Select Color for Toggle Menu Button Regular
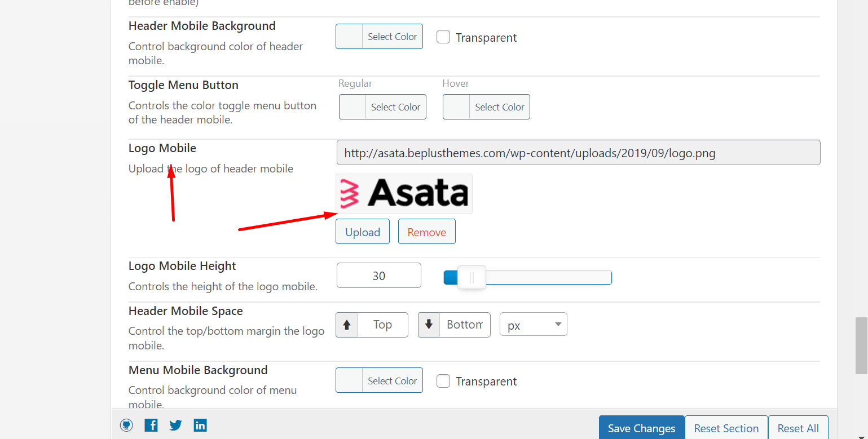The width and height of the screenshot is (868, 439). click(382, 107)
